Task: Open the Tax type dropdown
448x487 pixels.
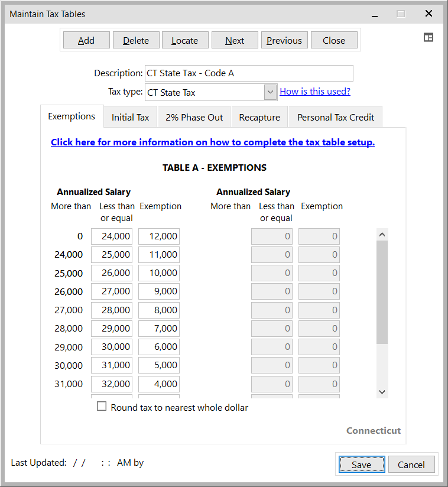Action: [270, 92]
